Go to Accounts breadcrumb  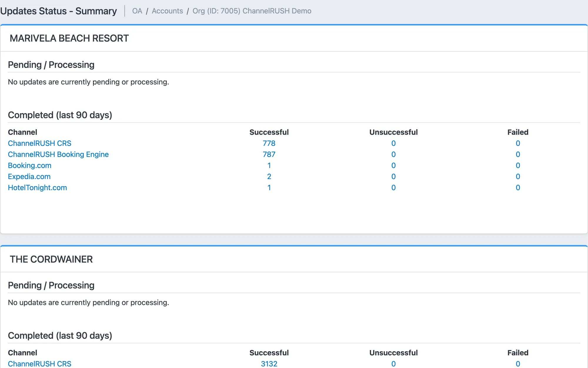pyautogui.click(x=167, y=11)
